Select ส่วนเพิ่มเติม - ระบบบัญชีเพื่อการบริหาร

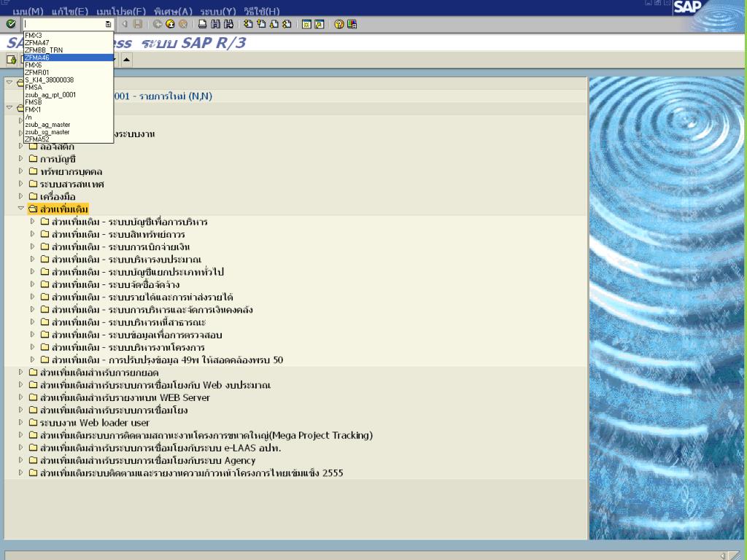pos(130,222)
